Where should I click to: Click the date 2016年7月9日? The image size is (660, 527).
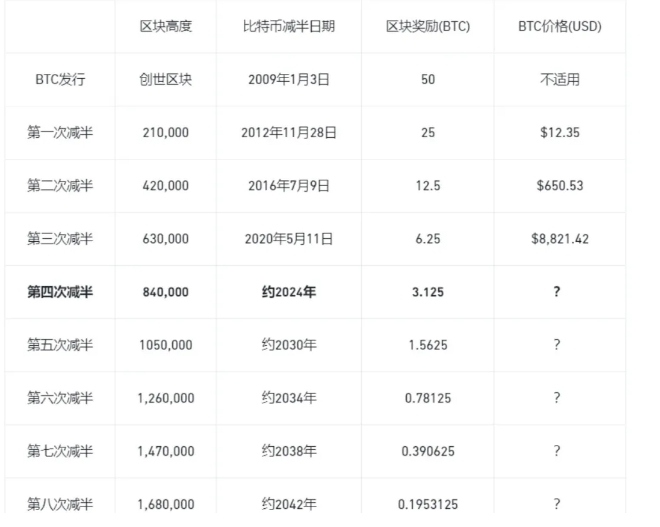[x=289, y=186]
